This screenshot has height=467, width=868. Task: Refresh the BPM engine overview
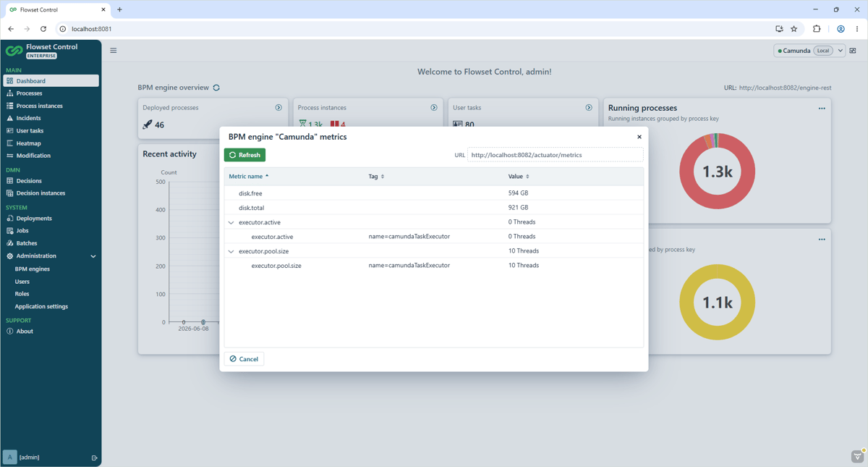pos(216,88)
